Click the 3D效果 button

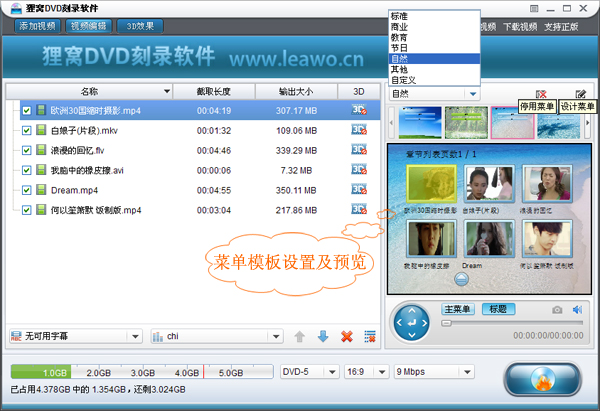140,26
